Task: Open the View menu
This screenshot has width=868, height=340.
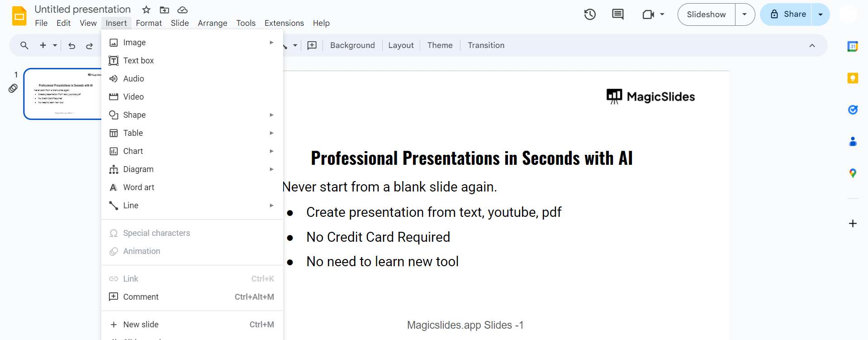Action: tap(88, 23)
